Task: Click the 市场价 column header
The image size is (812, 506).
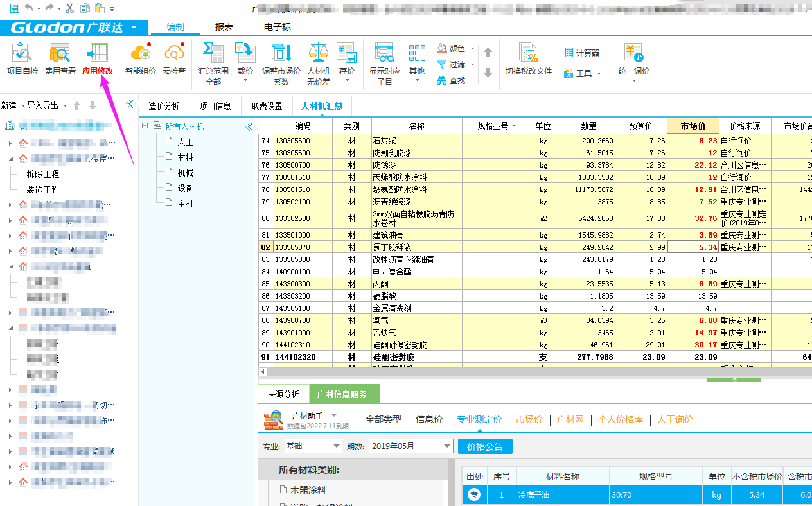Action: [693, 126]
